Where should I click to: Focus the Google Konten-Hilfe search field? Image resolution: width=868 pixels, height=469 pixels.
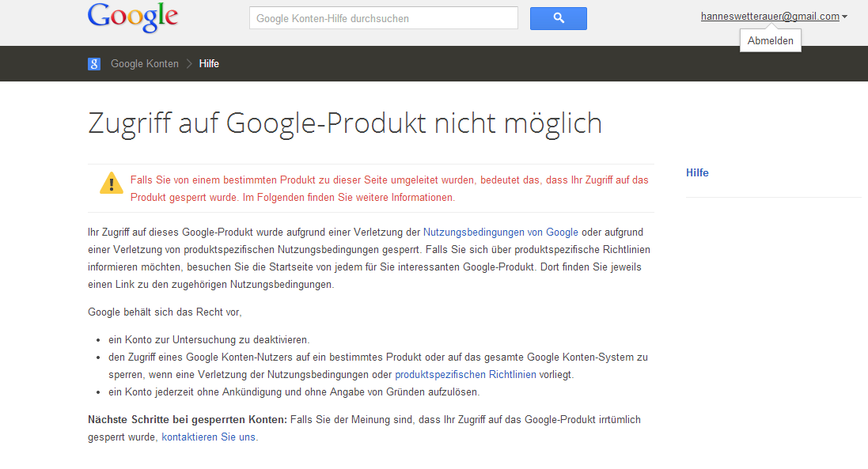[x=384, y=18]
